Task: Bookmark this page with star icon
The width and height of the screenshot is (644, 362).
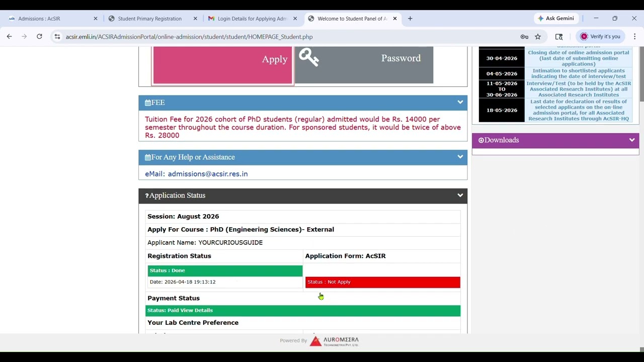Action: click(538, 37)
